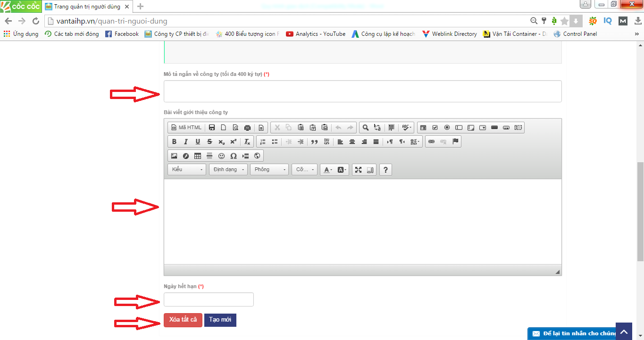Click the Flash insert icon
This screenshot has height=340, width=644.
[x=186, y=156]
